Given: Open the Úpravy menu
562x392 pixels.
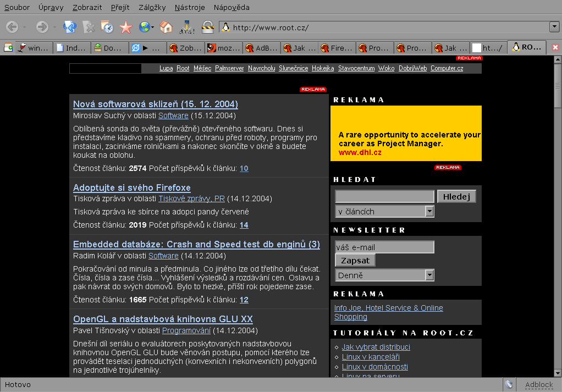Looking at the screenshot, I should pos(51,7).
